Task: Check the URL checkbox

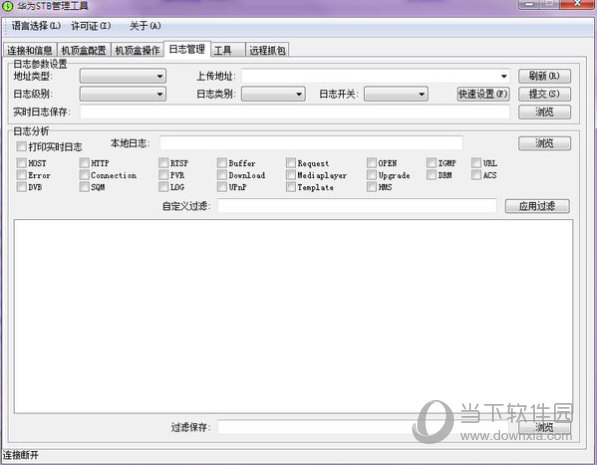Action: (x=476, y=163)
